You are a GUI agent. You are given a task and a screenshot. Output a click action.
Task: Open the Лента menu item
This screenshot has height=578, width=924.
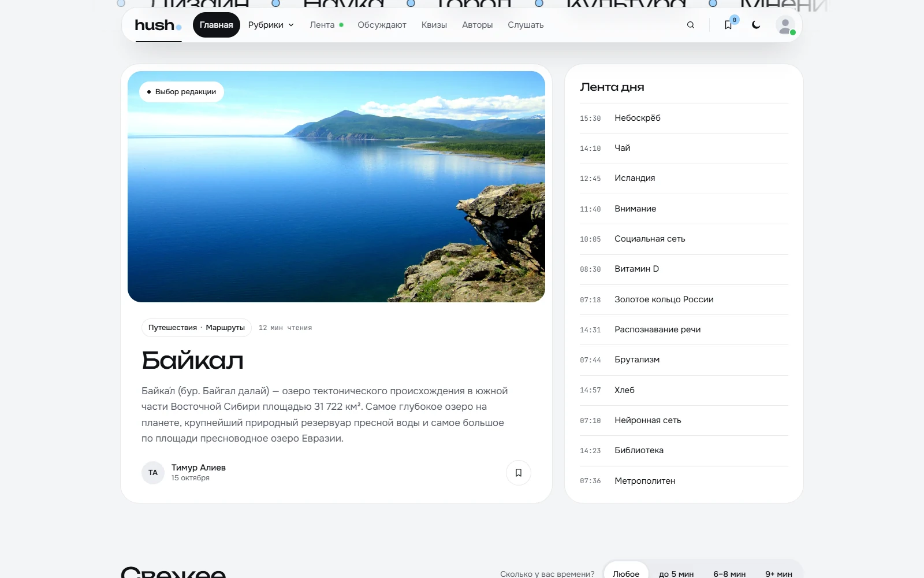326,25
